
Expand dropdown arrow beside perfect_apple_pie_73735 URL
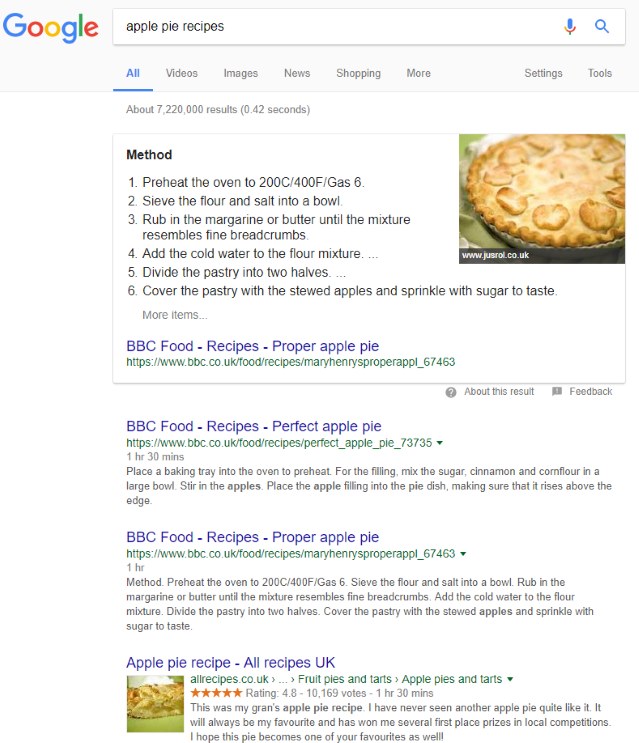pyautogui.click(x=440, y=443)
